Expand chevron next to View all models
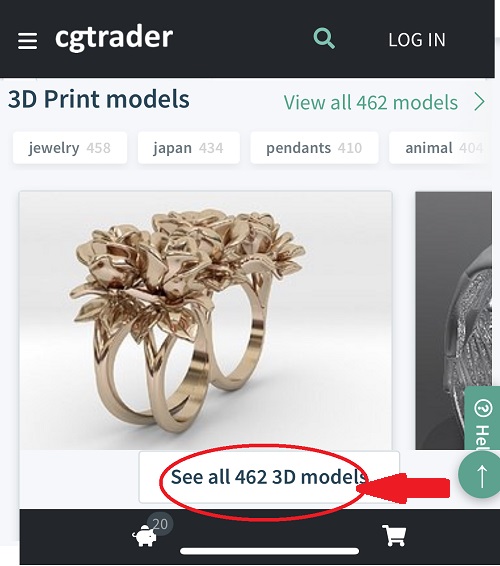Viewport: 500px width, 566px height. (x=480, y=102)
